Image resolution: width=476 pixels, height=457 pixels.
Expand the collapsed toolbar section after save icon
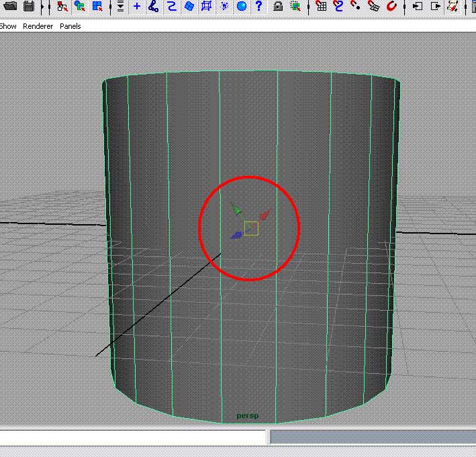[x=43, y=7]
